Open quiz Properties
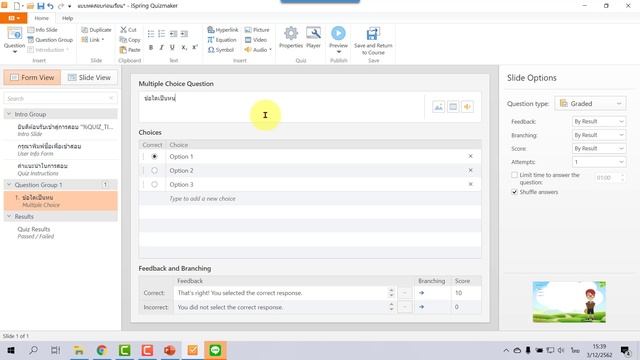Viewport: 640px width, 360px height. (291, 38)
